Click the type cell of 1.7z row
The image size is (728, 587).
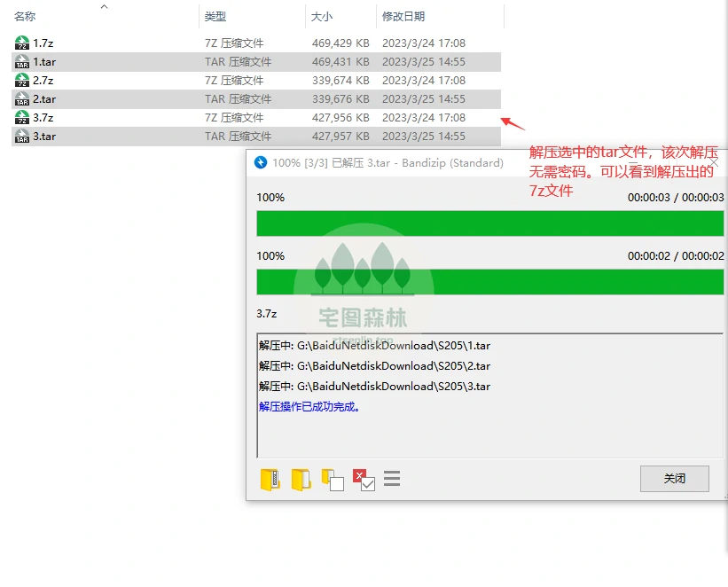(x=234, y=43)
